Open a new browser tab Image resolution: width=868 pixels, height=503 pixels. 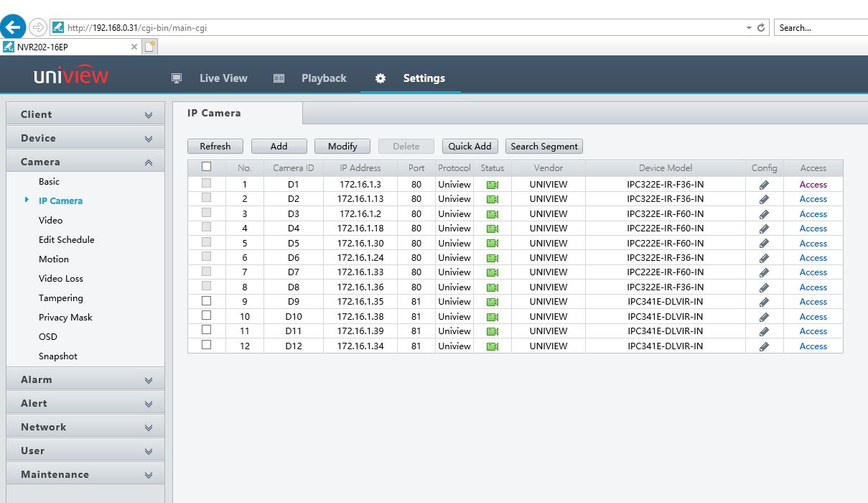(150, 47)
